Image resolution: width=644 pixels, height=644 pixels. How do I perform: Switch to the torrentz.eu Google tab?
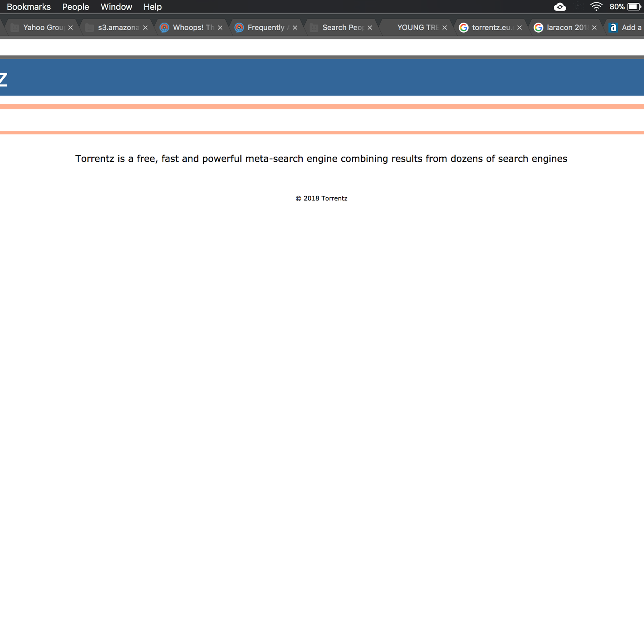click(x=491, y=27)
